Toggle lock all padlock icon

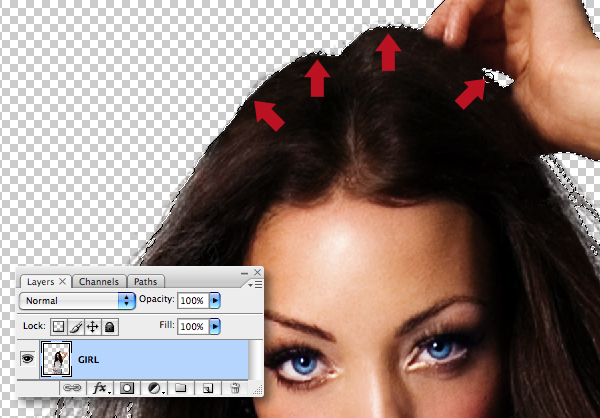(110, 327)
